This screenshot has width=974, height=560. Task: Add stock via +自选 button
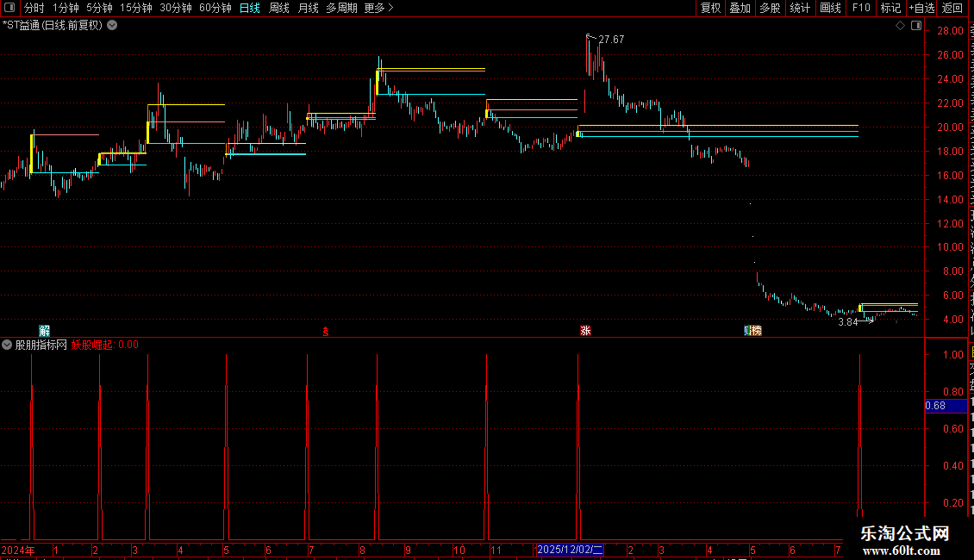[x=921, y=8]
